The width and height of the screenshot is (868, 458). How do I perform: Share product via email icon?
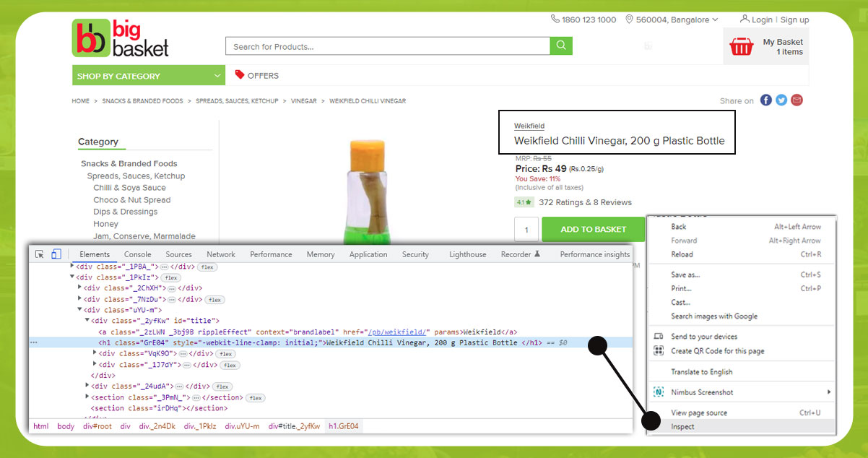click(797, 100)
